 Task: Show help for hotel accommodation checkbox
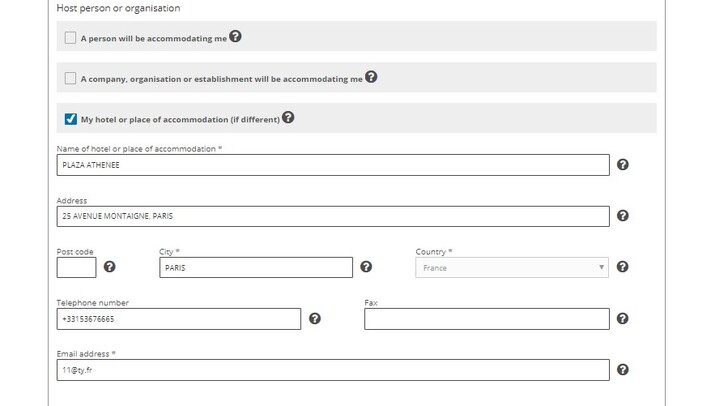pyautogui.click(x=288, y=117)
